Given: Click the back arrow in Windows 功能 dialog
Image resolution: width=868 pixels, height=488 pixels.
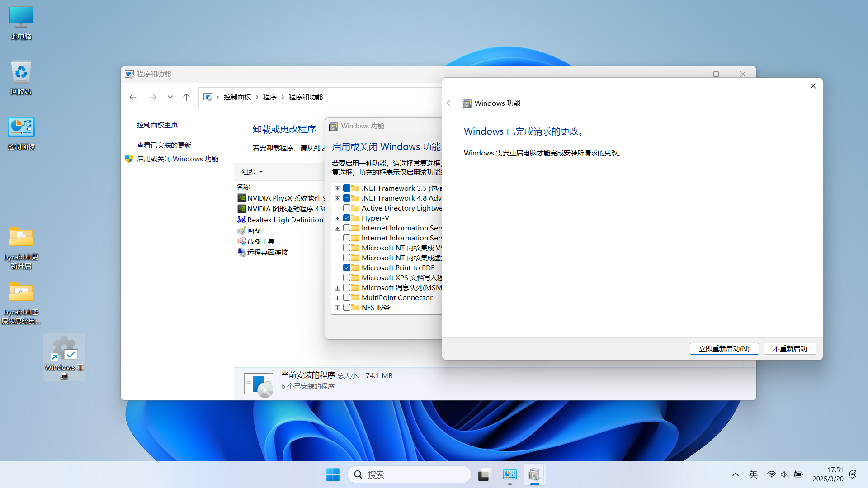Looking at the screenshot, I should (450, 103).
